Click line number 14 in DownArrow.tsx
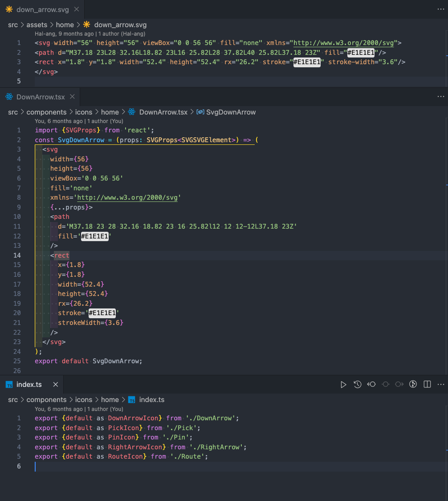 (x=17, y=255)
